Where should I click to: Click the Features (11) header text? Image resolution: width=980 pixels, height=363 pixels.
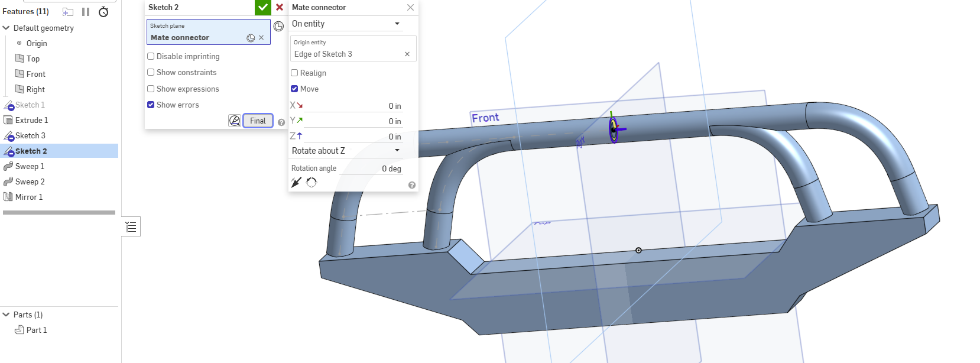pyautogui.click(x=25, y=11)
